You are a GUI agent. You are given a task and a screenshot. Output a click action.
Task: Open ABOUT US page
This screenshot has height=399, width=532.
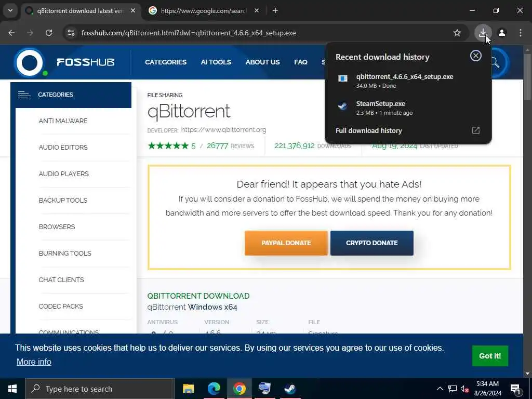(x=262, y=62)
